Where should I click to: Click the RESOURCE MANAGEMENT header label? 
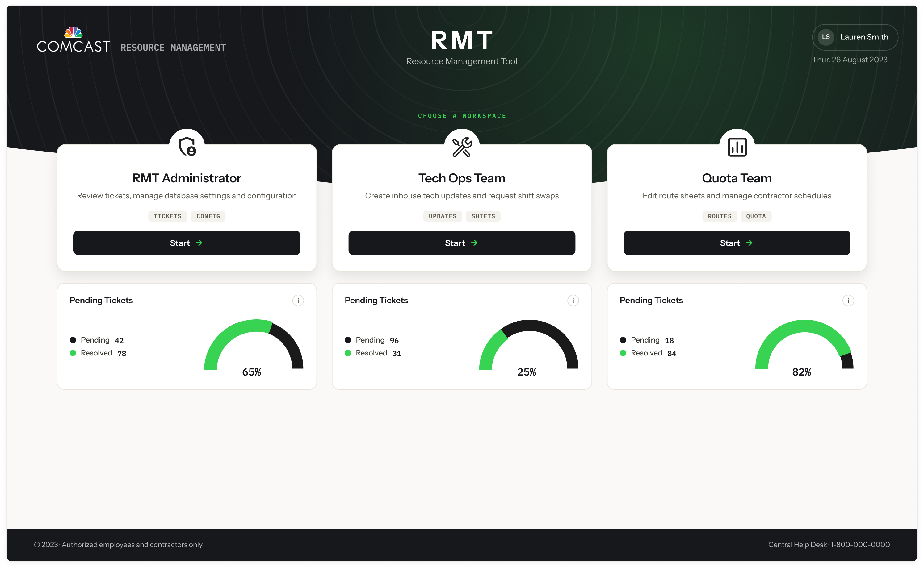173,48
